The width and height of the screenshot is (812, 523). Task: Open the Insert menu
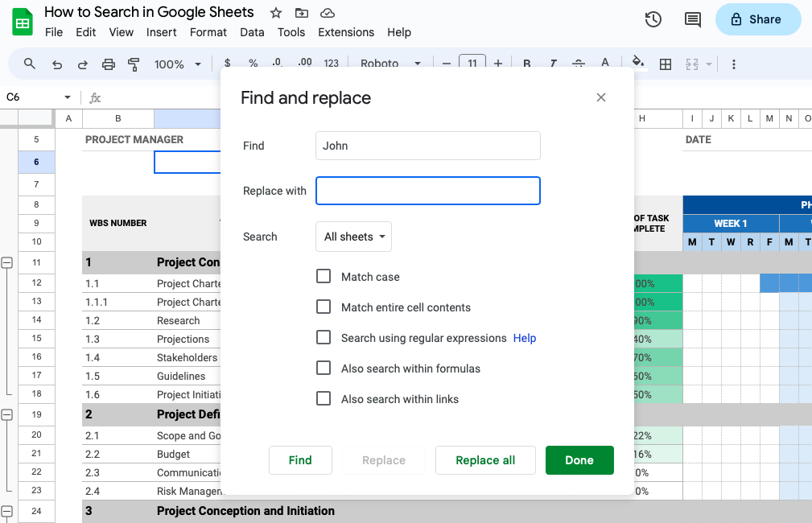coord(161,32)
